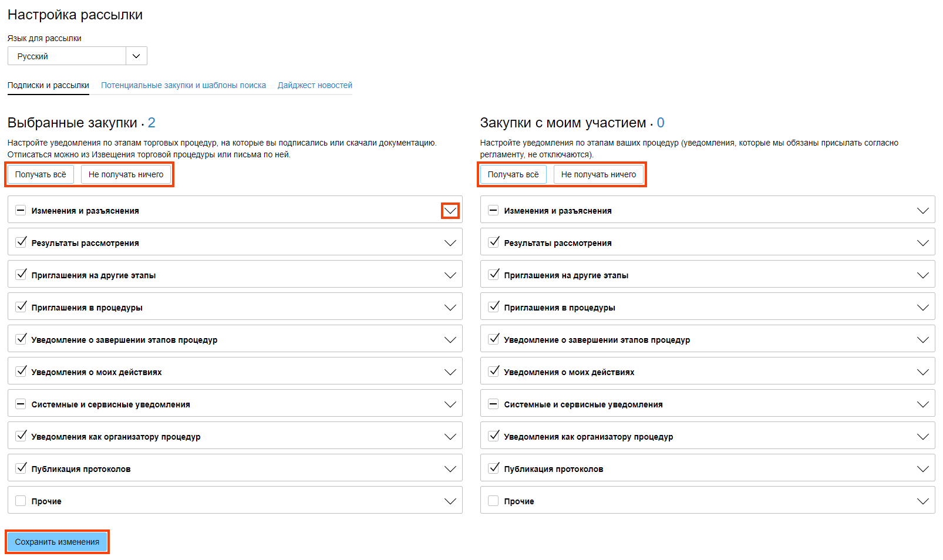The width and height of the screenshot is (943, 560).
Task: Click 'Сохранить изменения' button
Action: (57, 542)
